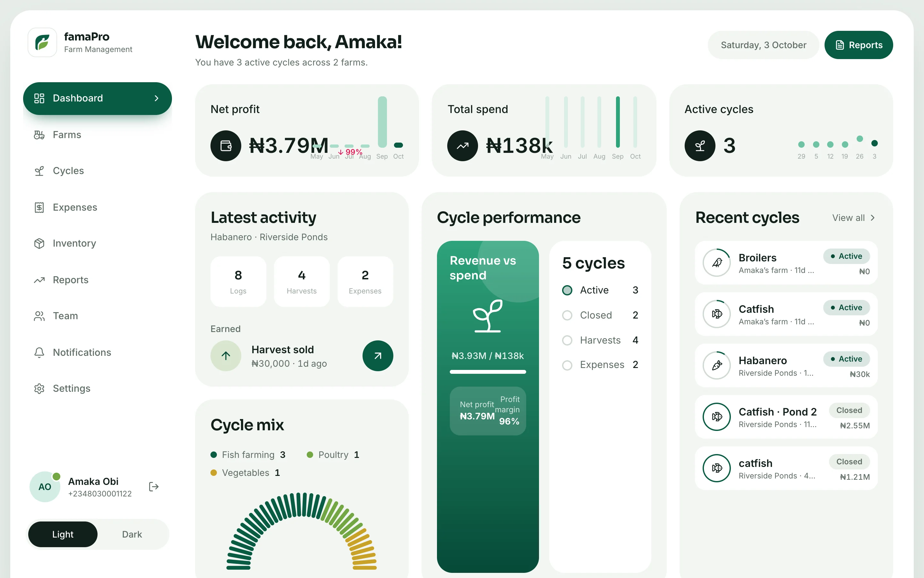Open Settings in the sidebar
This screenshot has width=924, height=578.
coord(97,389)
